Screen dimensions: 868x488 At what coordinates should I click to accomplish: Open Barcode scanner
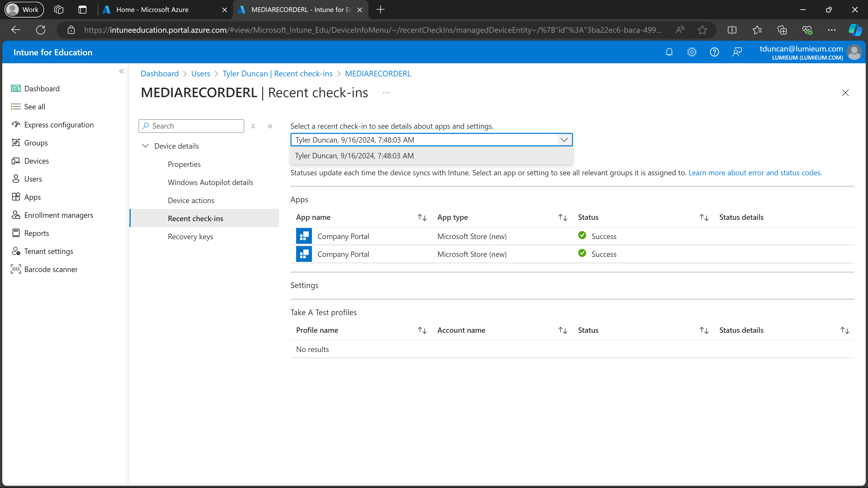pos(51,270)
